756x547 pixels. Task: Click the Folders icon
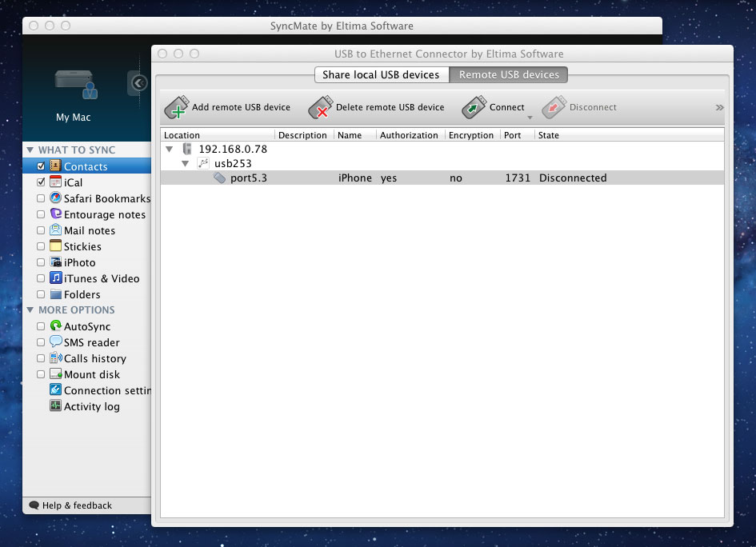coord(55,294)
